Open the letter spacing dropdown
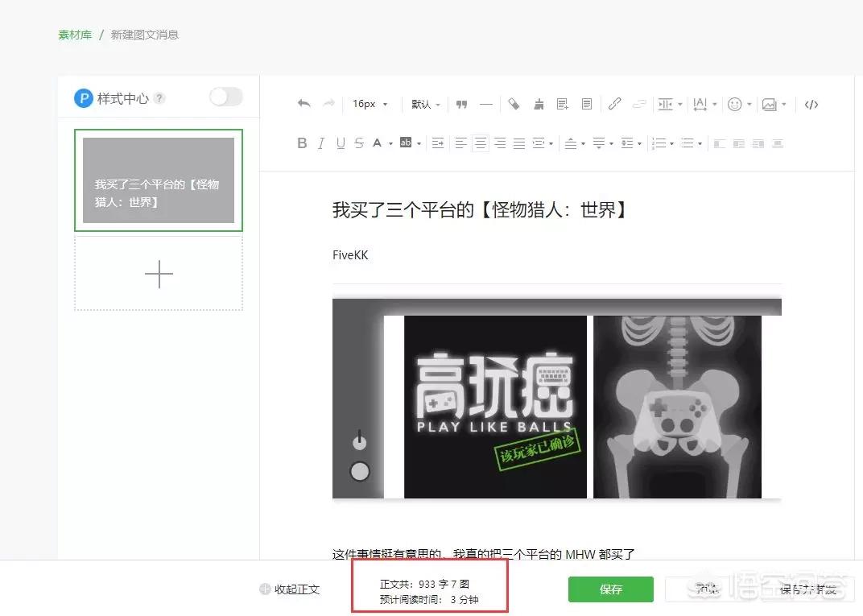 tap(704, 104)
